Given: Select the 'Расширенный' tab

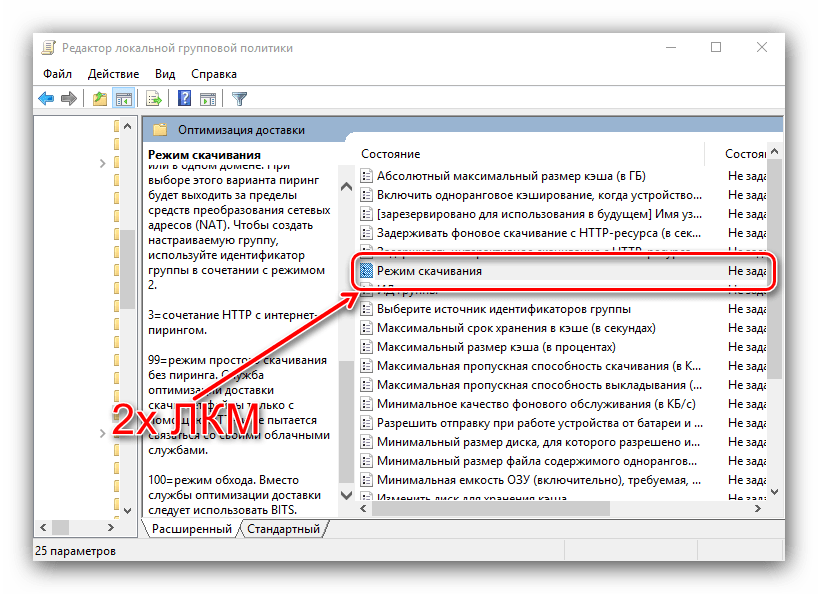Looking at the screenshot, I should point(191,529).
